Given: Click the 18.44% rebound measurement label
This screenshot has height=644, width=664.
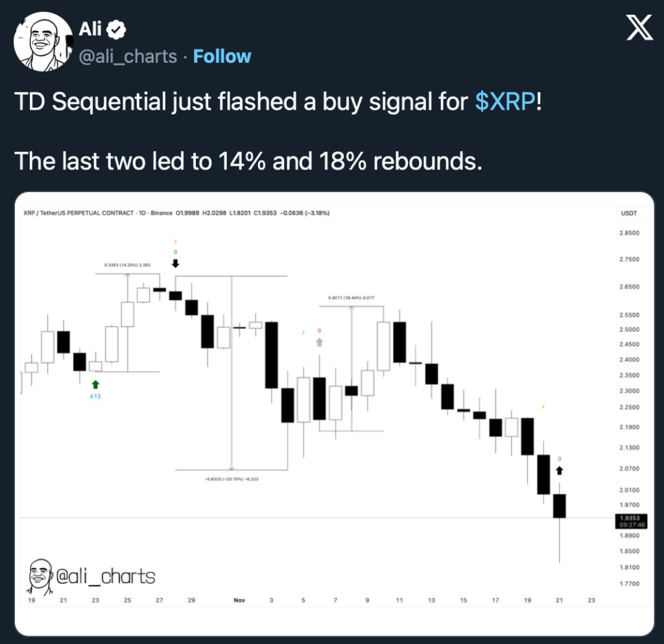Looking at the screenshot, I should (x=351, y=298).
